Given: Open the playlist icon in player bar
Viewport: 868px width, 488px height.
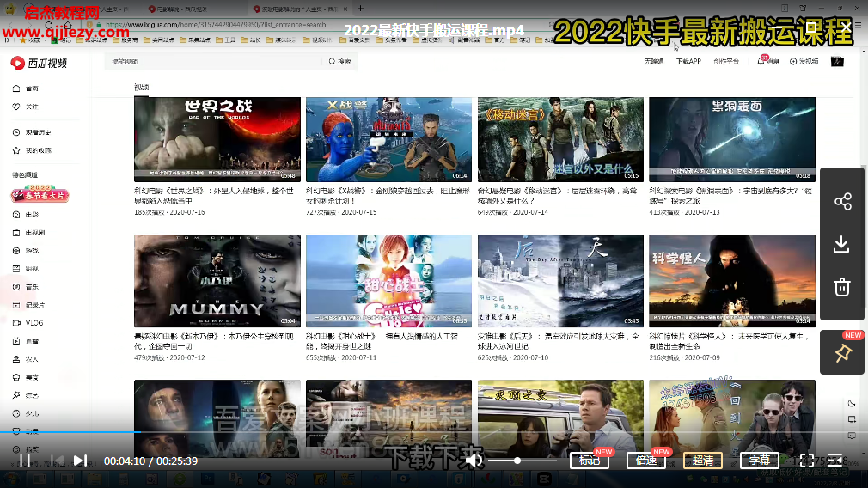Looking at the screenshot, I should (835, 461).
